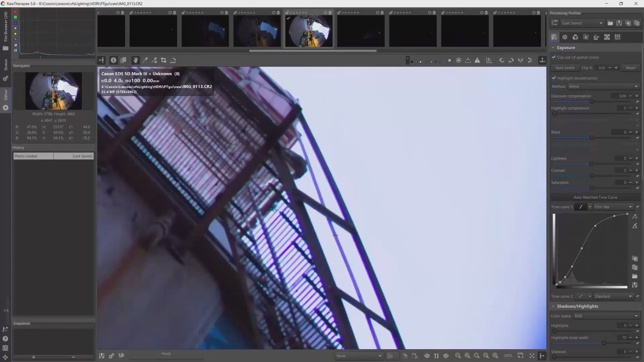The image size is (644, 362).
Task: Toggle the image info overlay icon
Action: (x=113, y=60)
